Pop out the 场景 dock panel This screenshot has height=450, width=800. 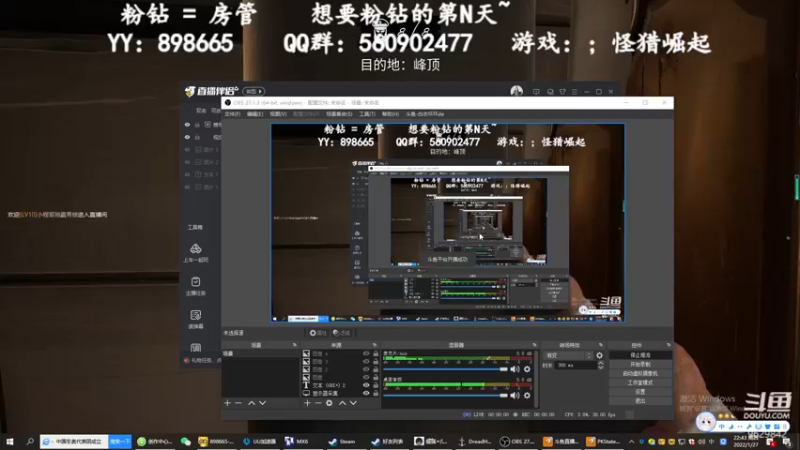click(x=294, y=345)
